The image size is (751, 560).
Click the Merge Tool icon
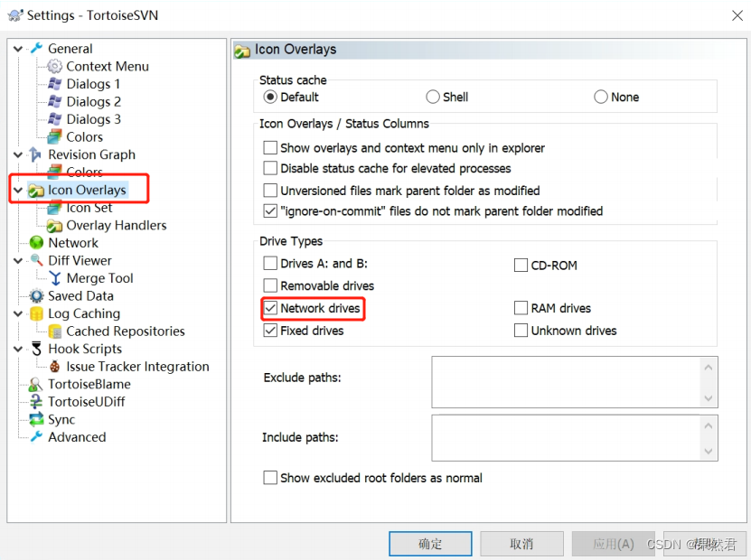54,278
